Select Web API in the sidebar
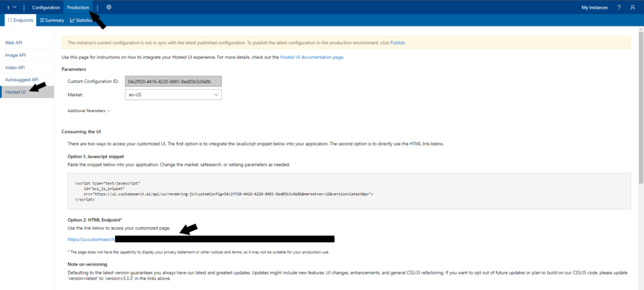The image size is (644, 290). pos(14,42)
